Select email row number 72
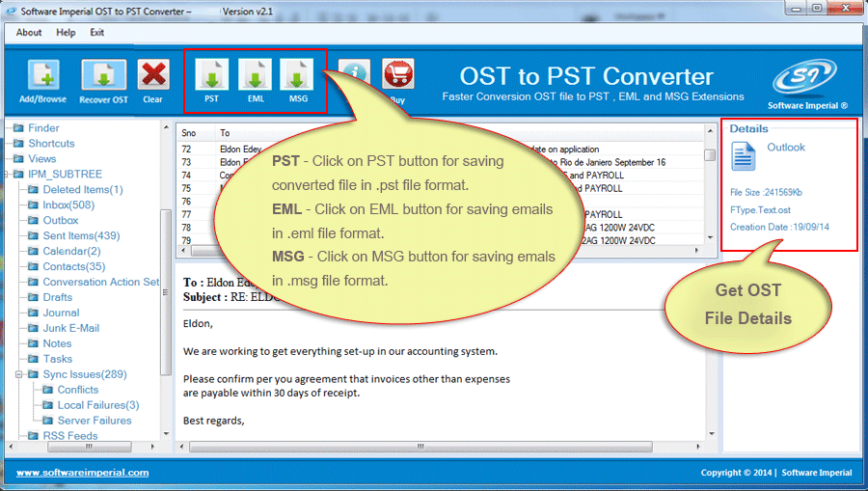This screenshot has height=491, width=868. (440, 149)
